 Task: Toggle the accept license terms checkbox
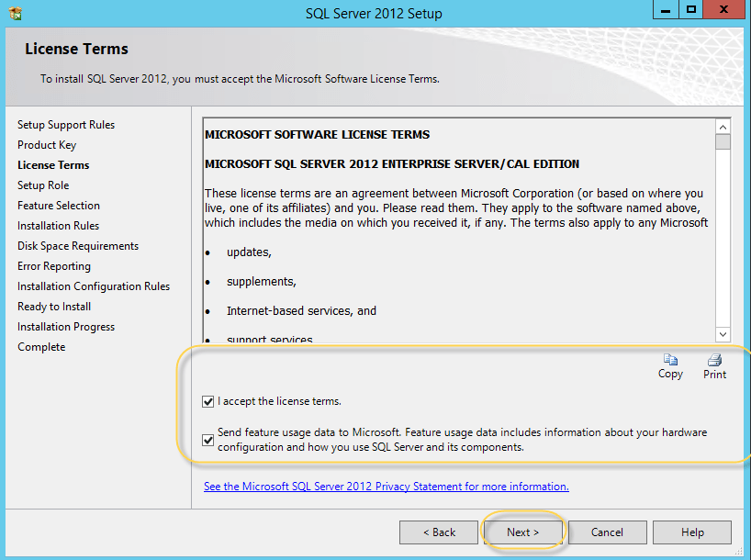pos(208,401)
